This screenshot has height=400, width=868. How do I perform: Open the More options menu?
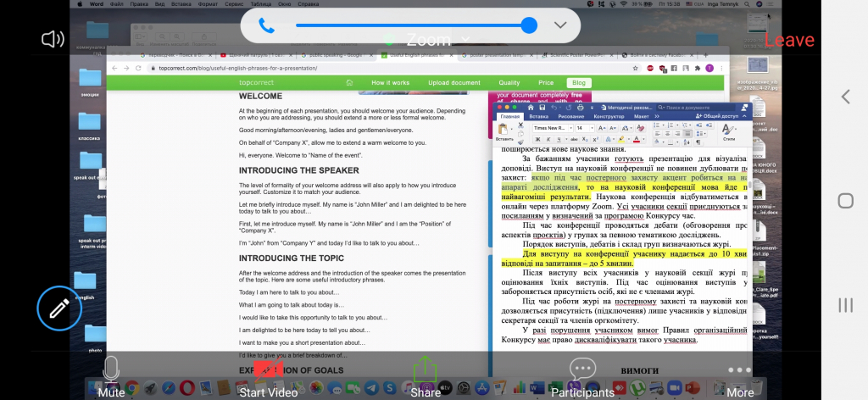(740, 381)
